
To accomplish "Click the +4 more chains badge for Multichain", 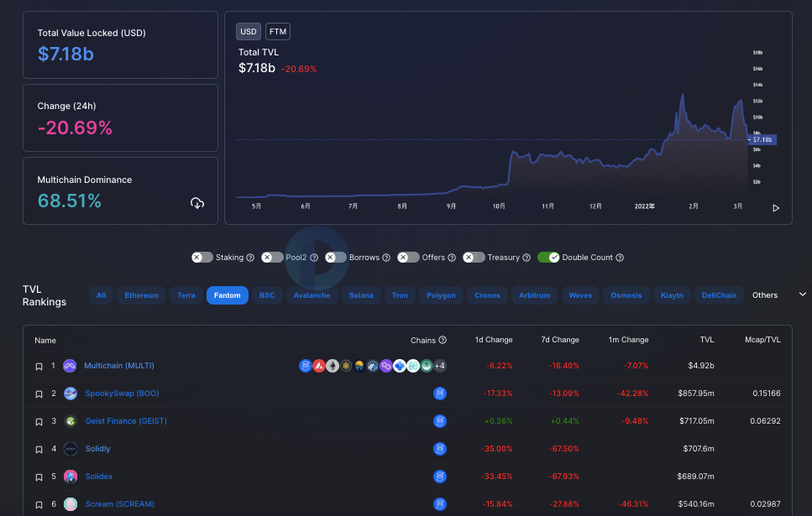I will [x=440, y=366].
